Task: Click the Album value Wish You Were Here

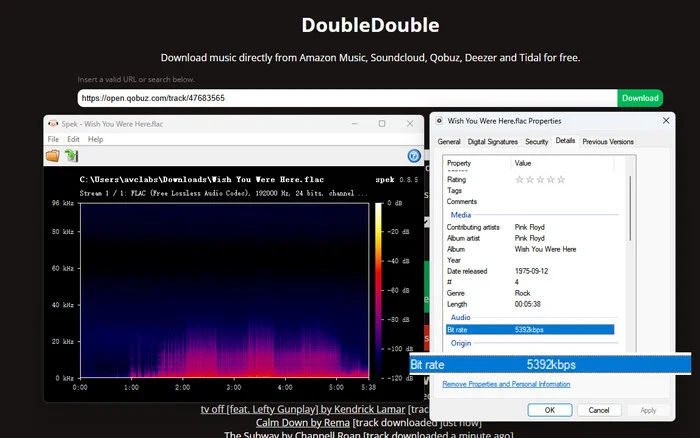Action: tap(545, 249)
